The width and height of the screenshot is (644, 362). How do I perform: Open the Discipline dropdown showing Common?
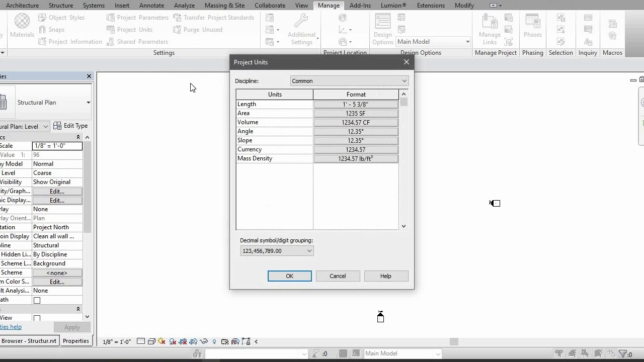point(349,81)
